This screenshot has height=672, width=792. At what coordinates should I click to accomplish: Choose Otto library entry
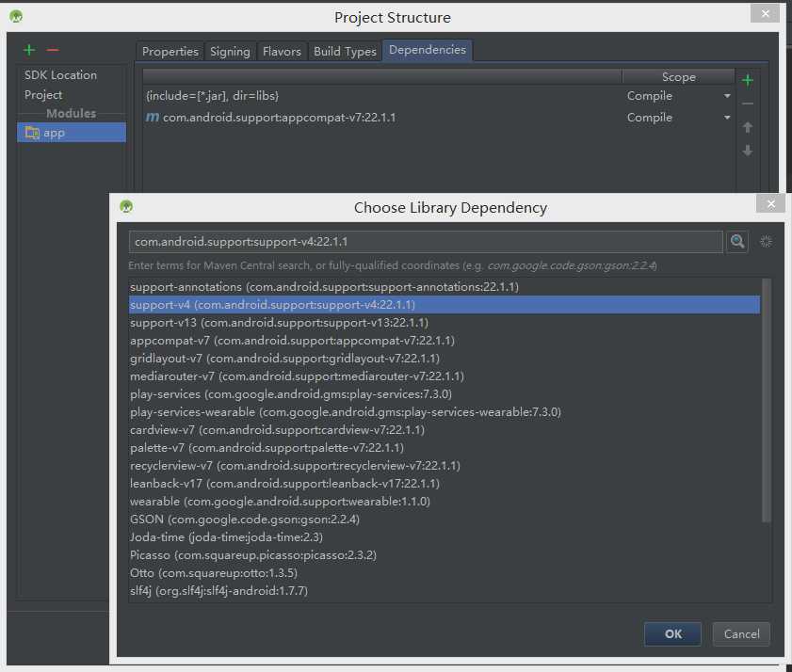[x=444, y=573]
